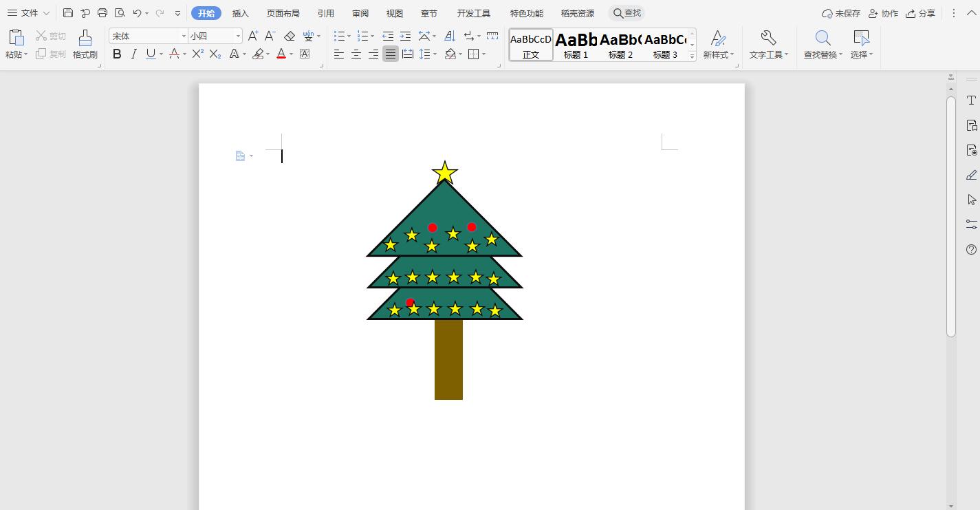980x510 pixels.
Task: Open the File (文件) menu
Action: 28,13
